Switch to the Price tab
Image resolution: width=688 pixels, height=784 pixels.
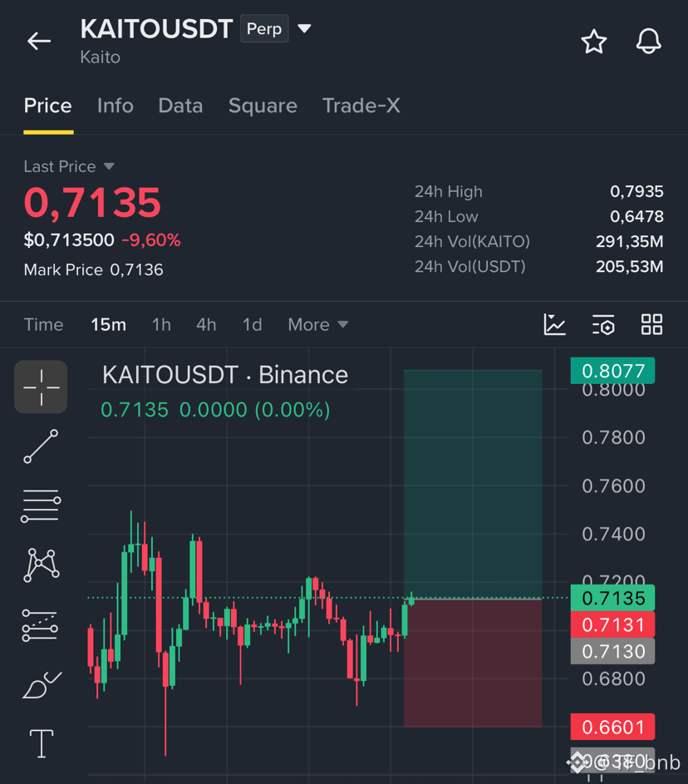[48, 106]
